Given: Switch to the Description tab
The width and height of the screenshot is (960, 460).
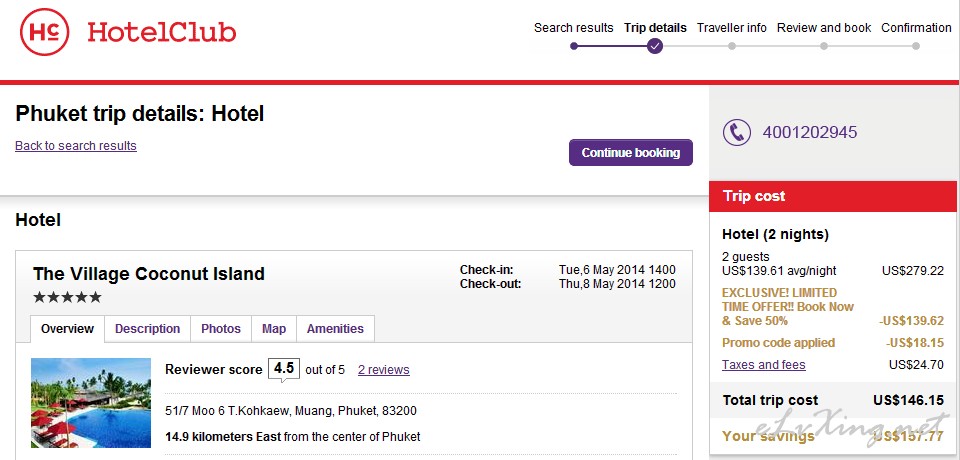Looking at the screenshot, I should [148, 329].
